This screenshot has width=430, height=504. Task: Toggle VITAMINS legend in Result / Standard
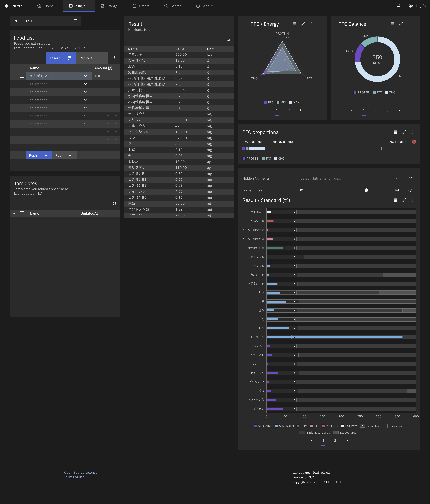tap(263, 426)
